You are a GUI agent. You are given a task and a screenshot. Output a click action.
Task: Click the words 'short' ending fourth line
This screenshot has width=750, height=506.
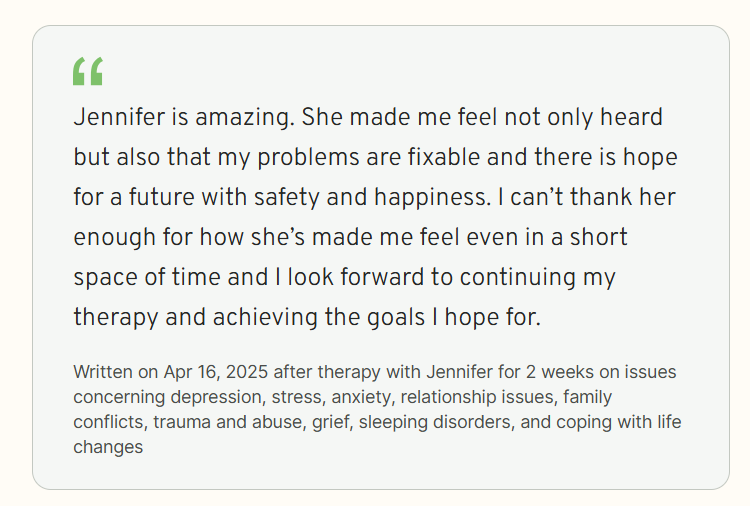click(598, 237)
